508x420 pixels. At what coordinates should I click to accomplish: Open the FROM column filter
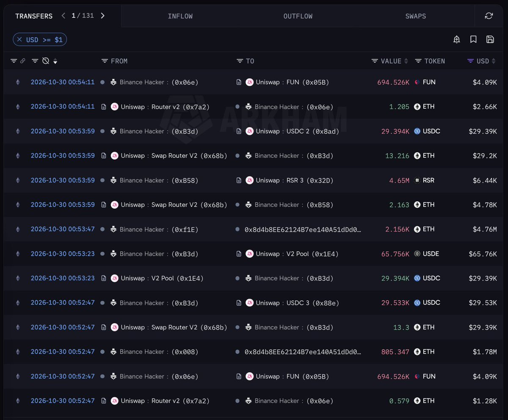click(105, 61)
